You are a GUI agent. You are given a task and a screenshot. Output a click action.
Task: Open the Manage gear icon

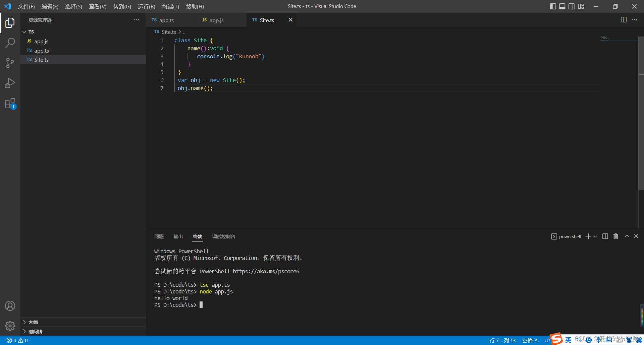coord(10,326)
